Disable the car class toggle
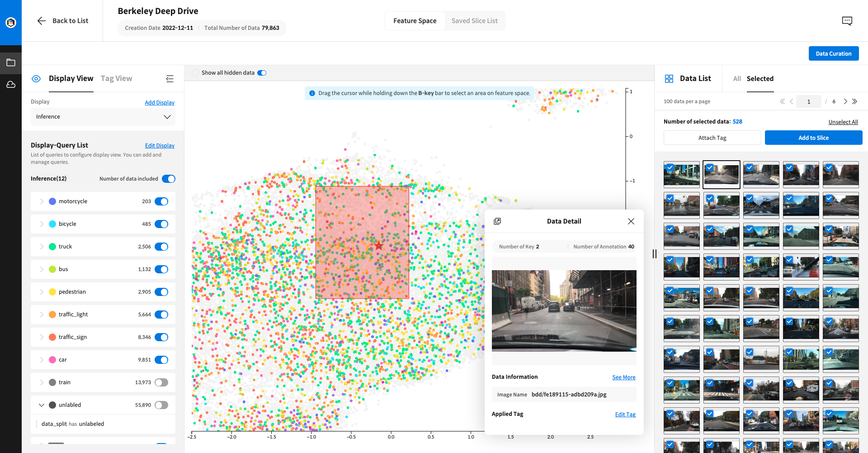 161,360
